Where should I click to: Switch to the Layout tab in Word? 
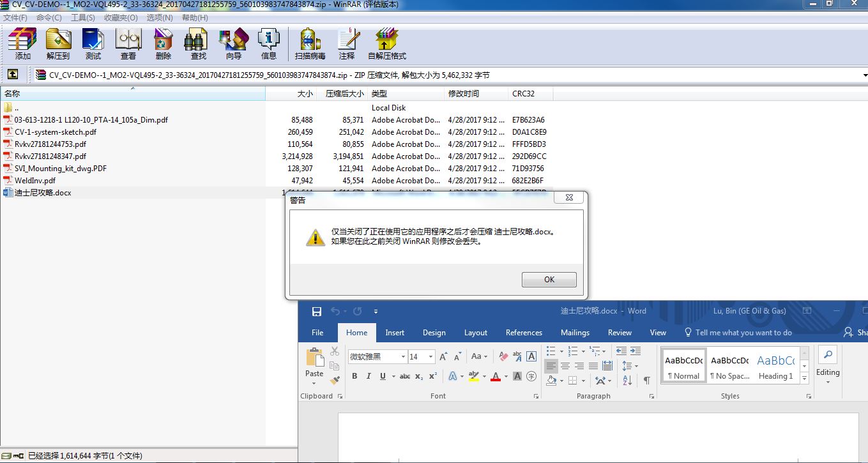tap(476, 333)
